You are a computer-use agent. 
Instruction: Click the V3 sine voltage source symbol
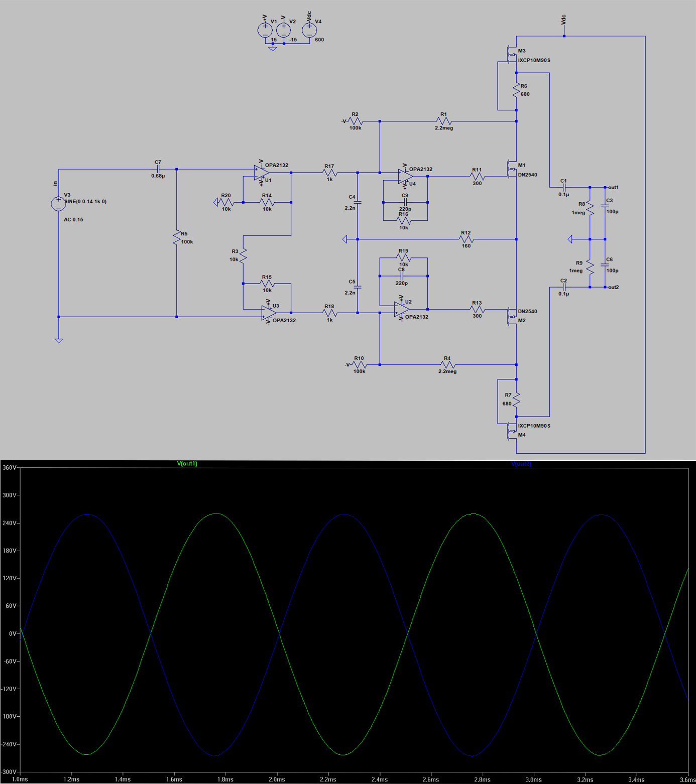pos(58,204)
